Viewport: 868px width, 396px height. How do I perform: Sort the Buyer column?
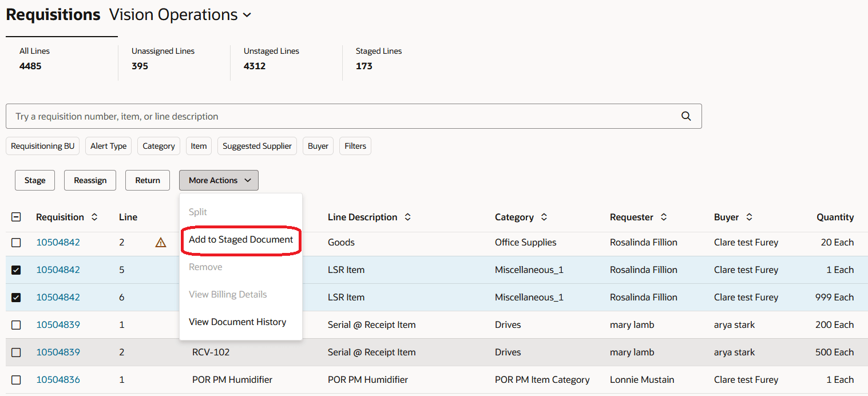751,217
